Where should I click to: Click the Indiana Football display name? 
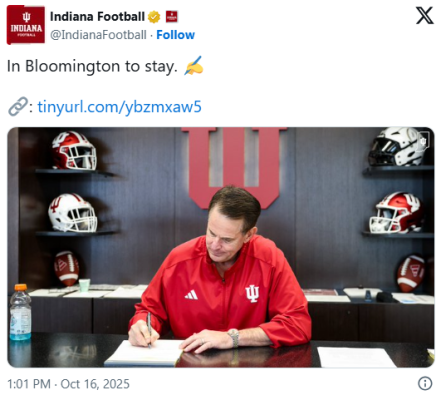97,16
